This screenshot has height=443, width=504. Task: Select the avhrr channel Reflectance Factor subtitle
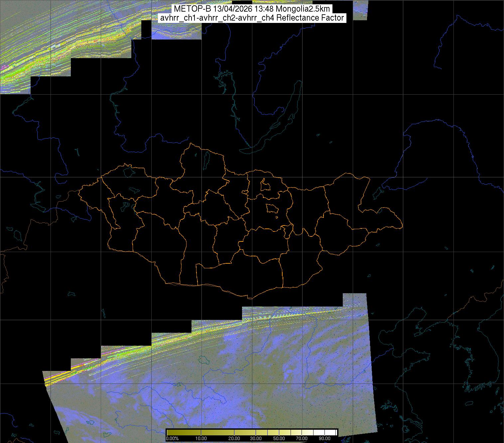click(252, 18)
